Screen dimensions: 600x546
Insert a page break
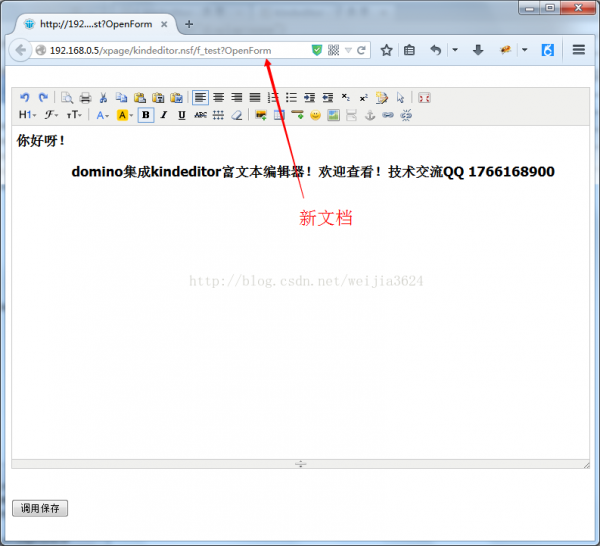tap(351, 115)
